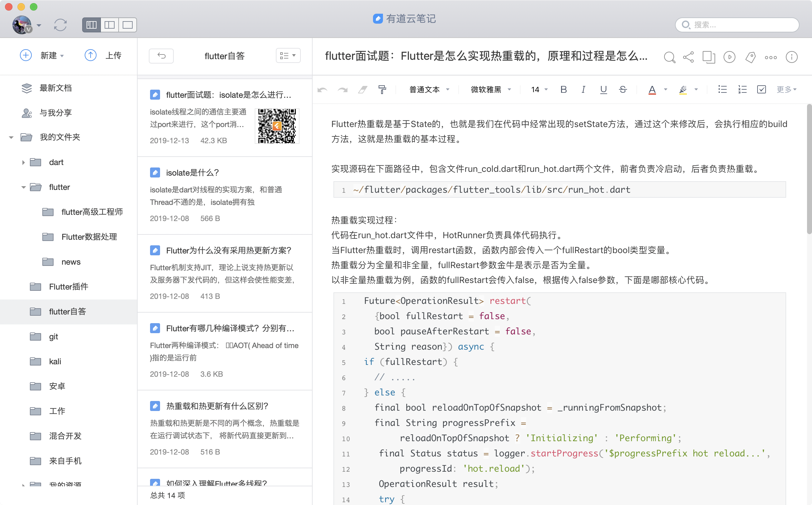
Task: Open note 'isolate是什么?'
Action: coord(225,196)
